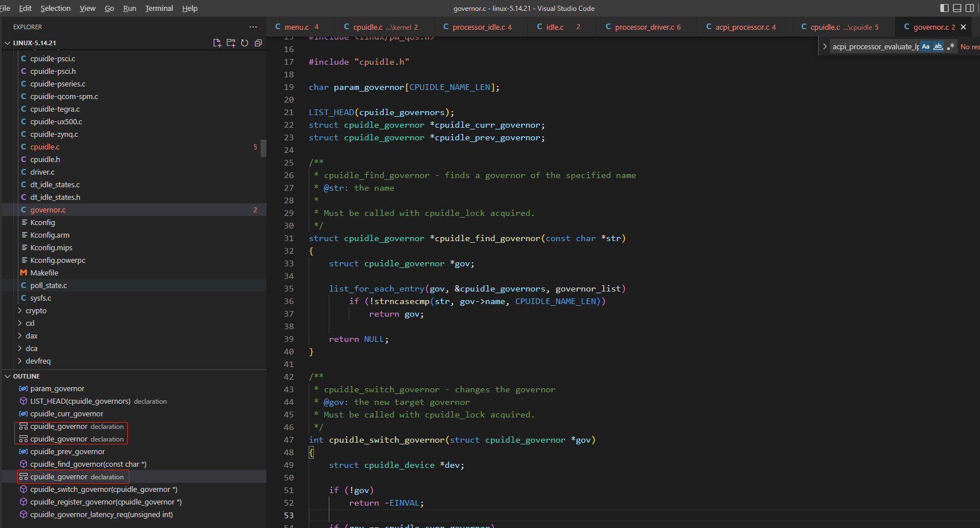
Task: Click inside the find input field
Action: point(875,46)
